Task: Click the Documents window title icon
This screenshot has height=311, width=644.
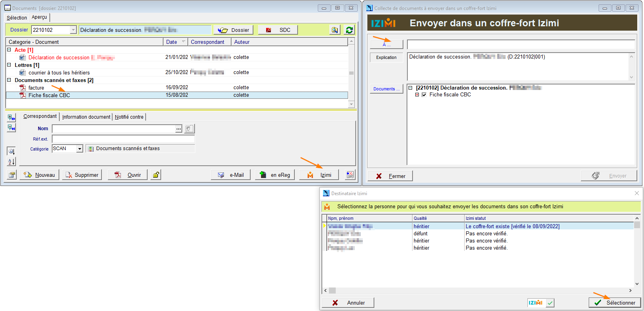Action: (8, 8)
